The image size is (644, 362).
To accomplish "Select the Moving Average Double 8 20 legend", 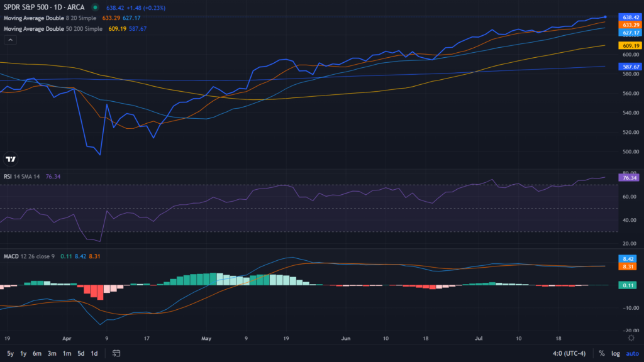I will coord(50,18).
